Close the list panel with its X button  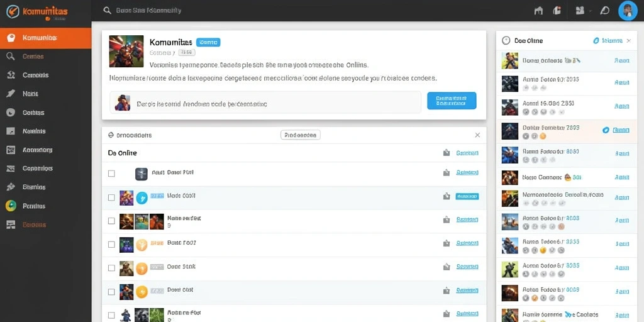(x=477, y=135)
